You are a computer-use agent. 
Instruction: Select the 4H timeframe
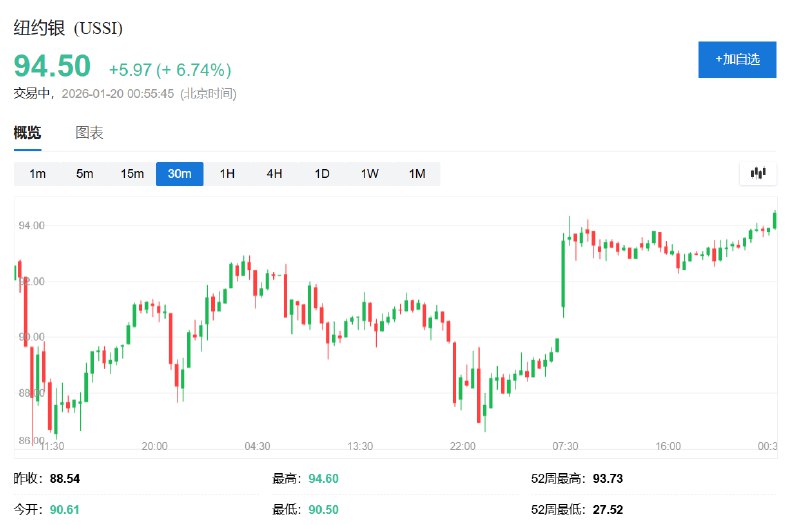click(x=274, y=174)
